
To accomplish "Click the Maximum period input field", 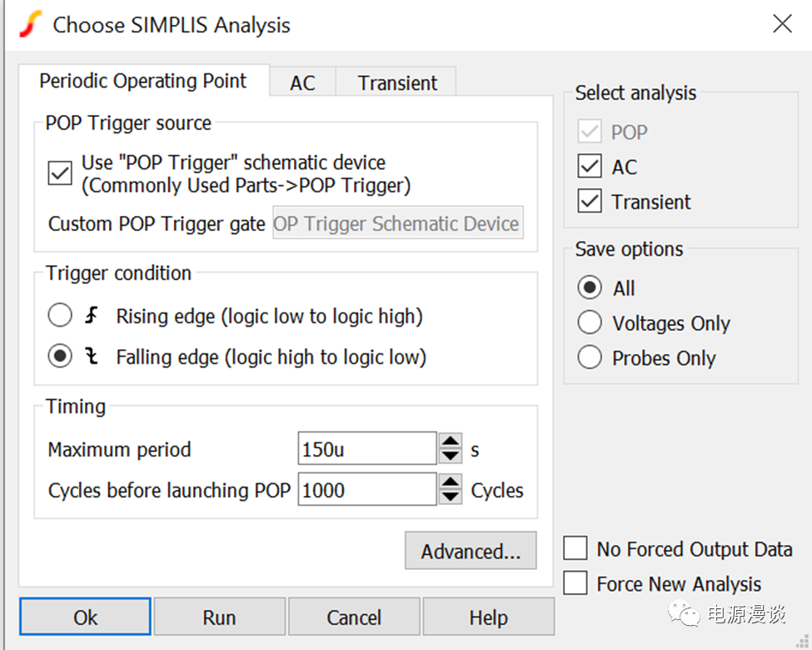I will [366, 449].
